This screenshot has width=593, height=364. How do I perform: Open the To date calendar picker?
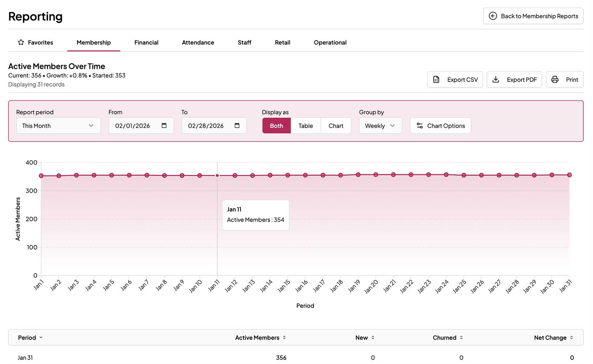(237, 126)
